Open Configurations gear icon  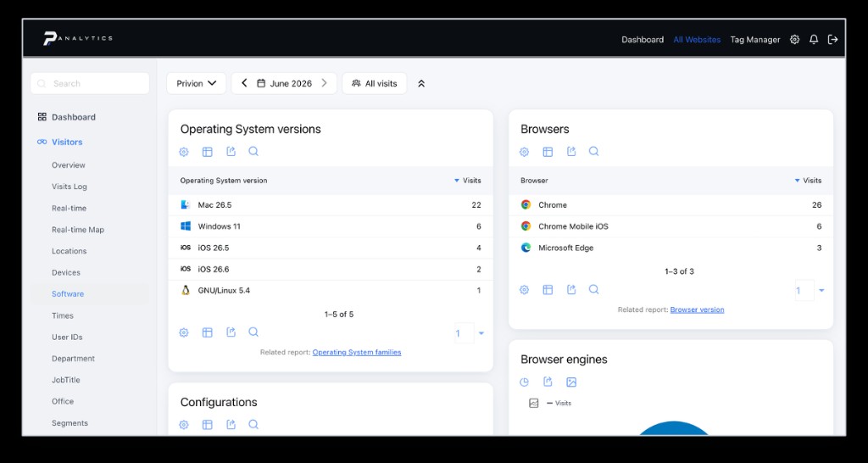tap(184, 425)
